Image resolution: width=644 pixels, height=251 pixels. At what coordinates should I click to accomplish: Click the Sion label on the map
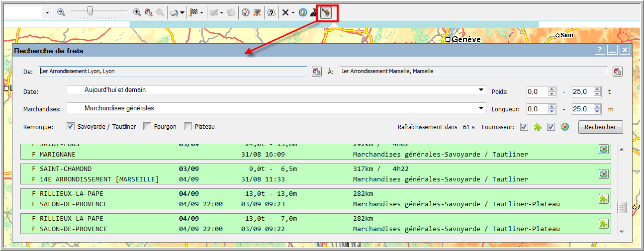tap(567, 35)
